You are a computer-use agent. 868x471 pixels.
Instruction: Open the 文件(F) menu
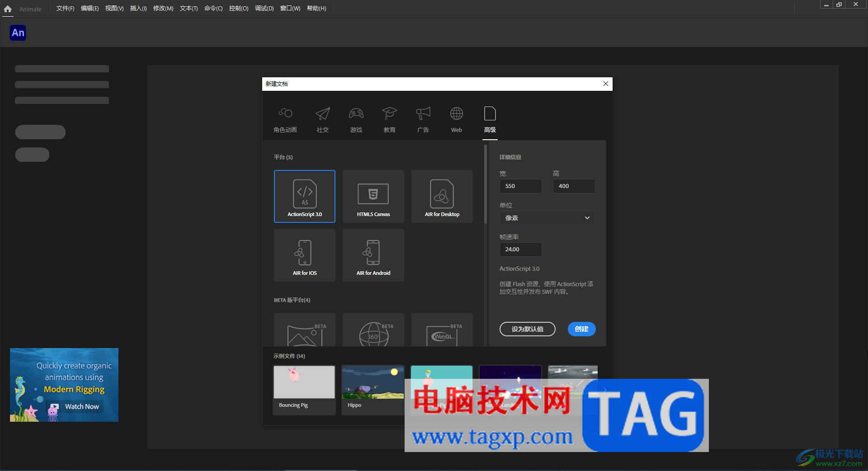(x=65, y=9)
